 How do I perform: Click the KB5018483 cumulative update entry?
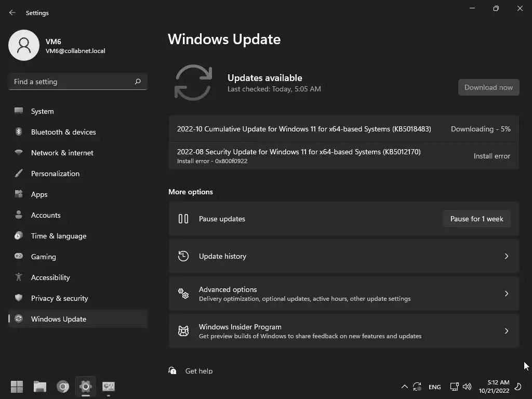(x=344, y=129)
